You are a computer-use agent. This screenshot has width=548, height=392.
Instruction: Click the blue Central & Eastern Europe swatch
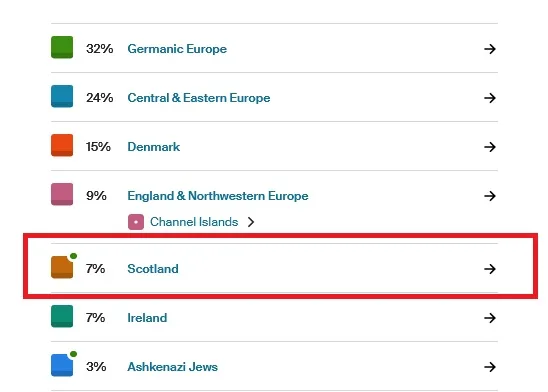pyautogui.click(x=62, y=96)
